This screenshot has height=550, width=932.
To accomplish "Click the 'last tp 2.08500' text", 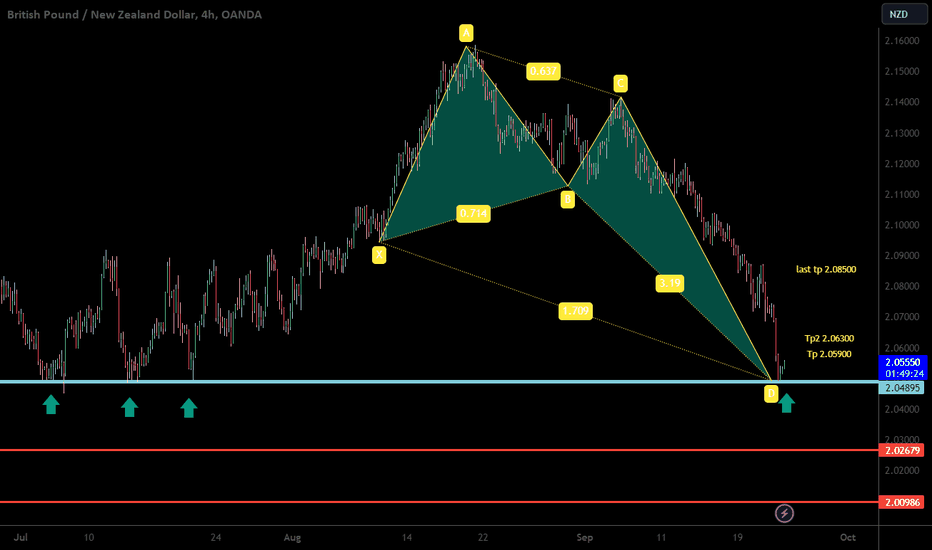I will (826, 269).
